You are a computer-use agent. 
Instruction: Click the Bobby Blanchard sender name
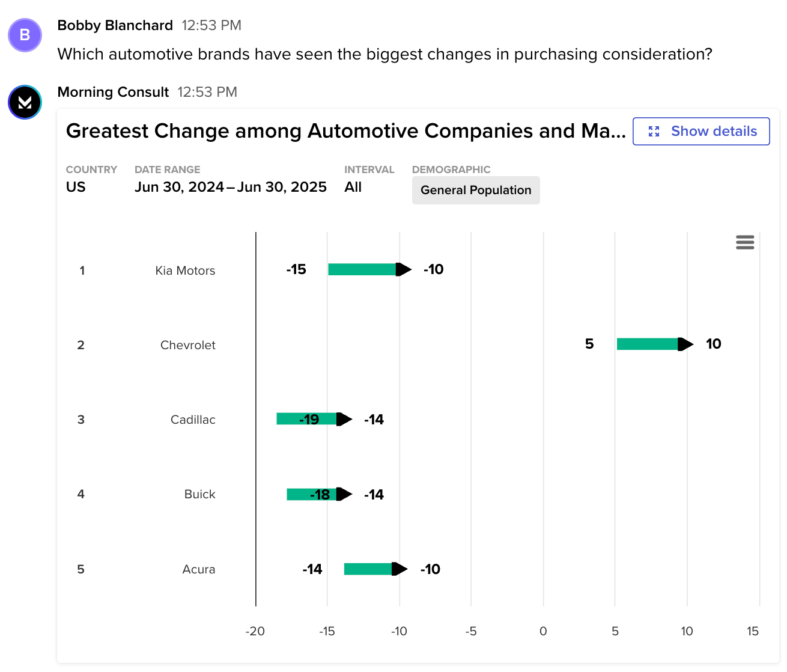point(115,25)
